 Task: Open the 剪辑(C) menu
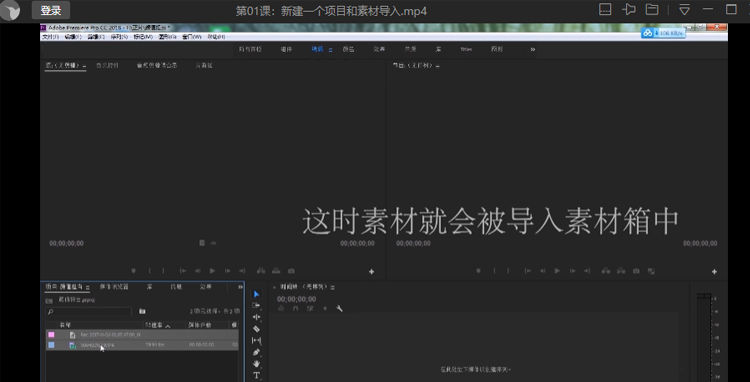[x=96, y=37]
